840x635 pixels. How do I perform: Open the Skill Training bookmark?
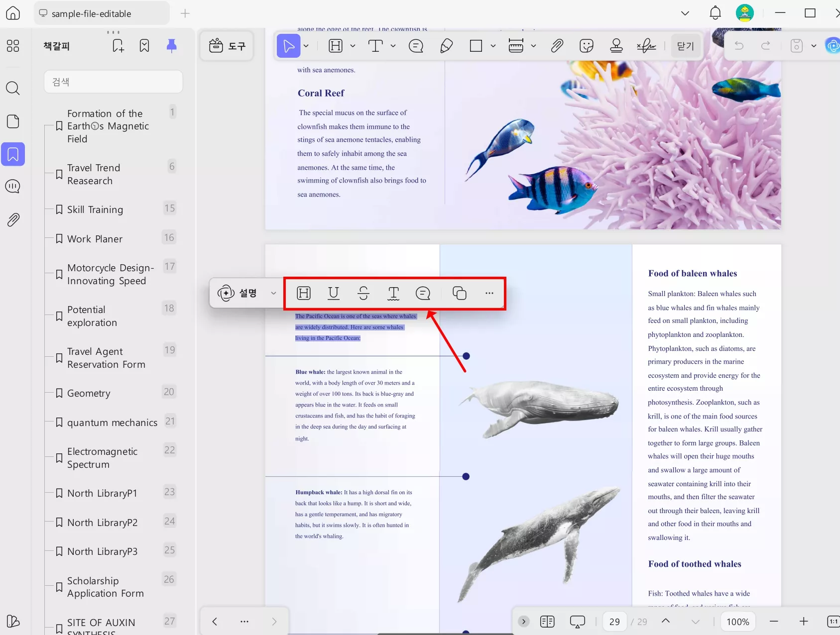pyautogui.click(x=95, y=210)
